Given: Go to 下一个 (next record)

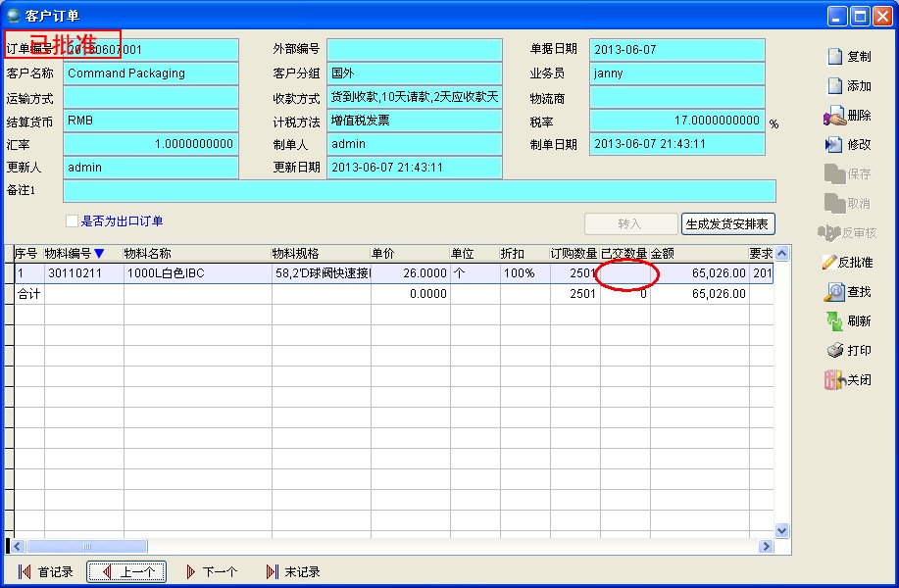Looking at the screenshot, I should tap(210, 572).
